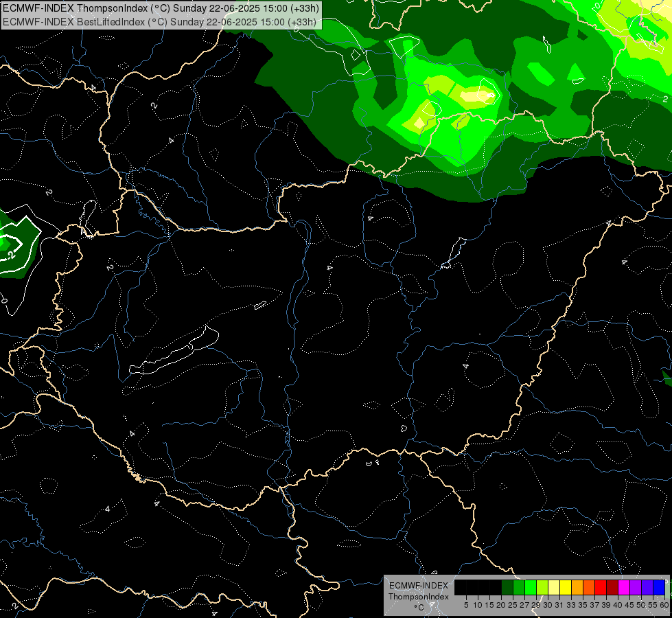Select the dark red 39-40 legend swatch

point(612,588)
